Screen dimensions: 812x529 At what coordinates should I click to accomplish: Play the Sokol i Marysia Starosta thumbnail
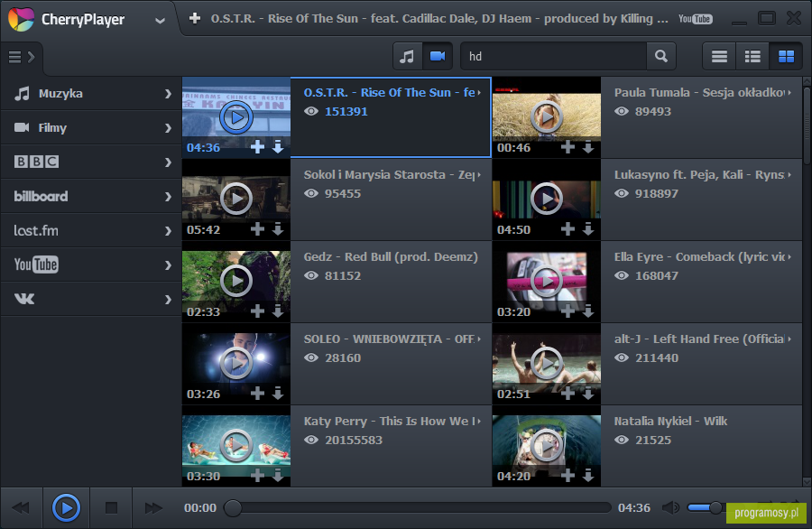(236, 199)
